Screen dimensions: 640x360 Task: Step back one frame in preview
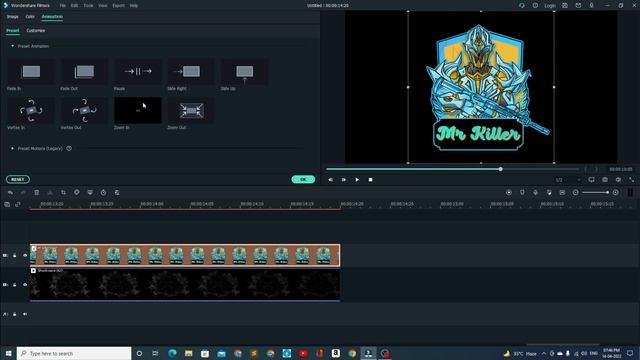pyautogui.click(x=330, y=180)
